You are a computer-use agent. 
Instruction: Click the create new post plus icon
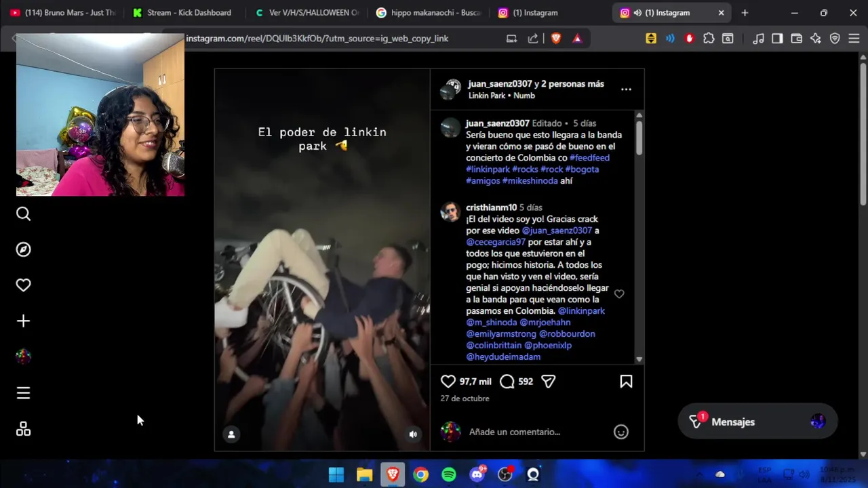pyautogui.click(x=23, y=321)
